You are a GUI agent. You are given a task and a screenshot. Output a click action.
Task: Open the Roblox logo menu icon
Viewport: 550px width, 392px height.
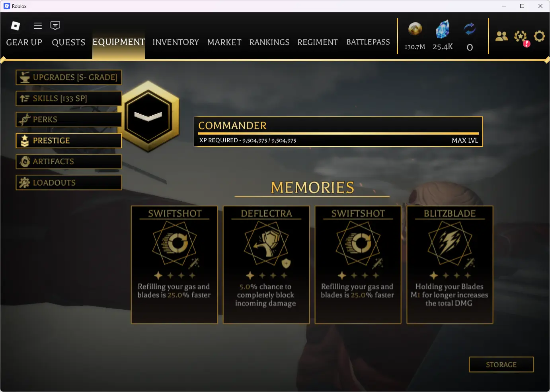point(16,26)
